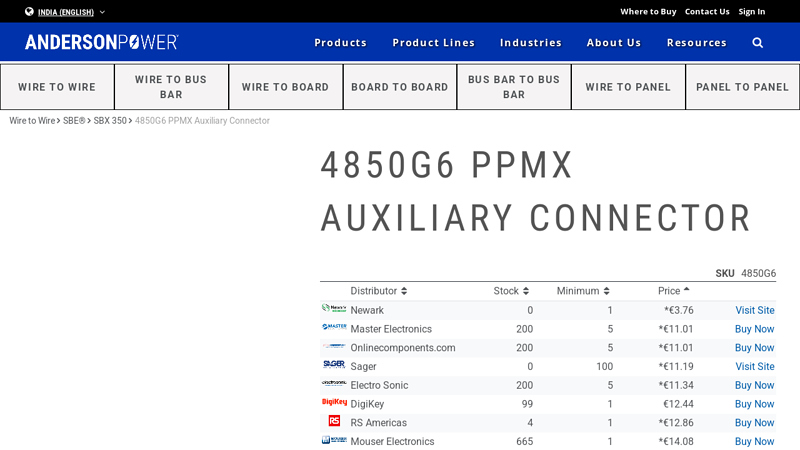Viewport: 800px width, 450px height.
Task: Click the DigiKey logo
Action: (334, 402)
